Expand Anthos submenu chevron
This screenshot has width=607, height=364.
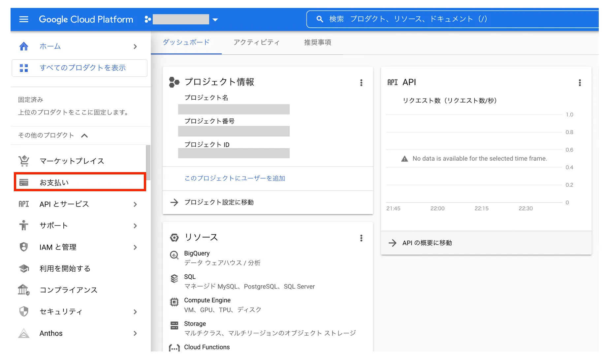point(135,333)
